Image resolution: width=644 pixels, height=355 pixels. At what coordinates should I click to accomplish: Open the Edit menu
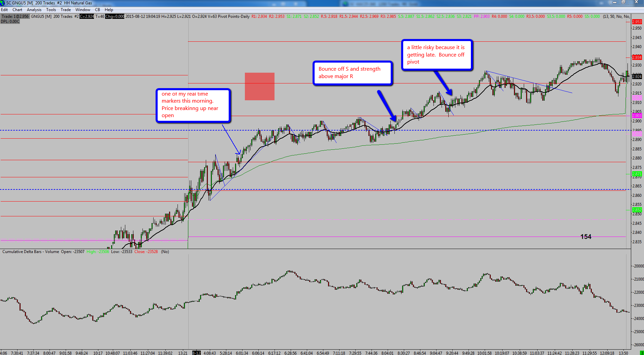pos(4,10)
